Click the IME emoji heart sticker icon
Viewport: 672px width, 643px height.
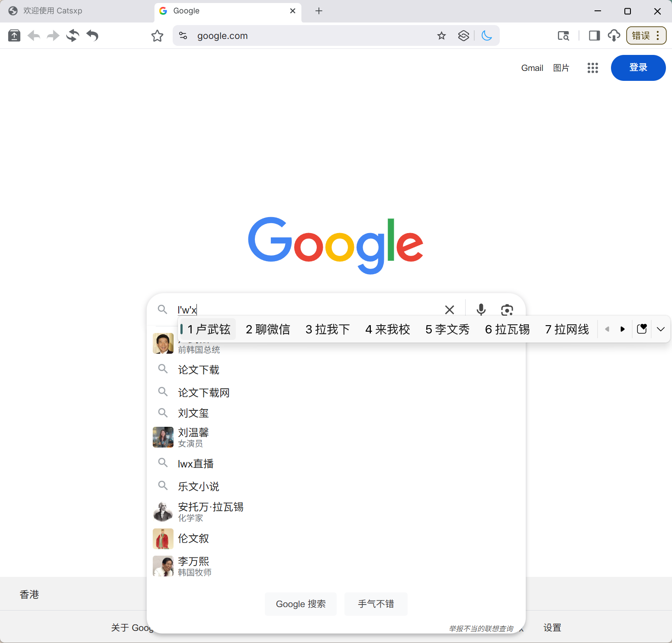[x=642, y=329]
